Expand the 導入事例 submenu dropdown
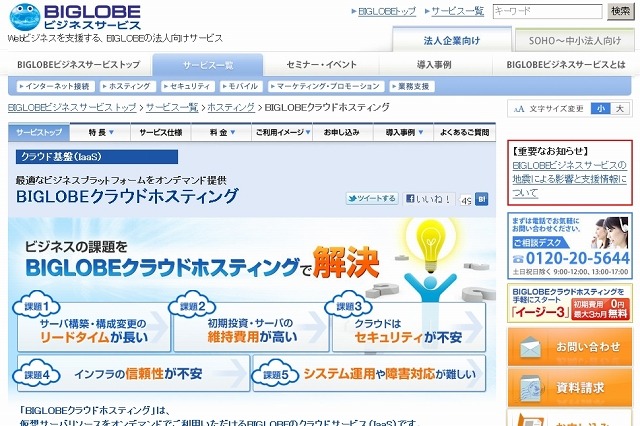This screenshot has width=640, height=426. tap(404, 132)
